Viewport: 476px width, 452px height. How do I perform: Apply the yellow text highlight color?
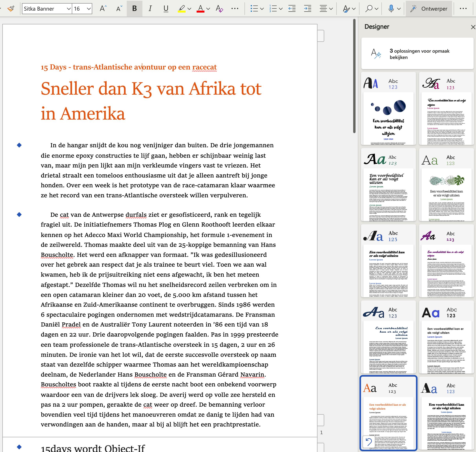click(x=181, y=9)
